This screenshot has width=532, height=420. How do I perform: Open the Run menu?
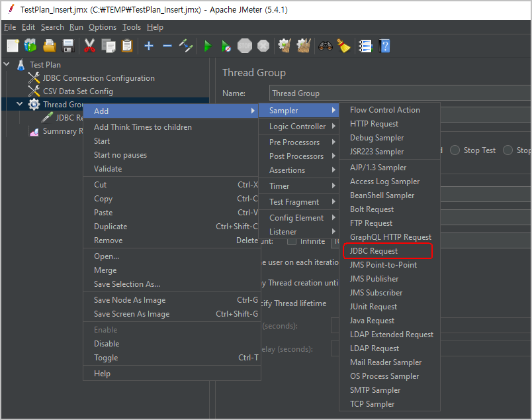[76, 27]
